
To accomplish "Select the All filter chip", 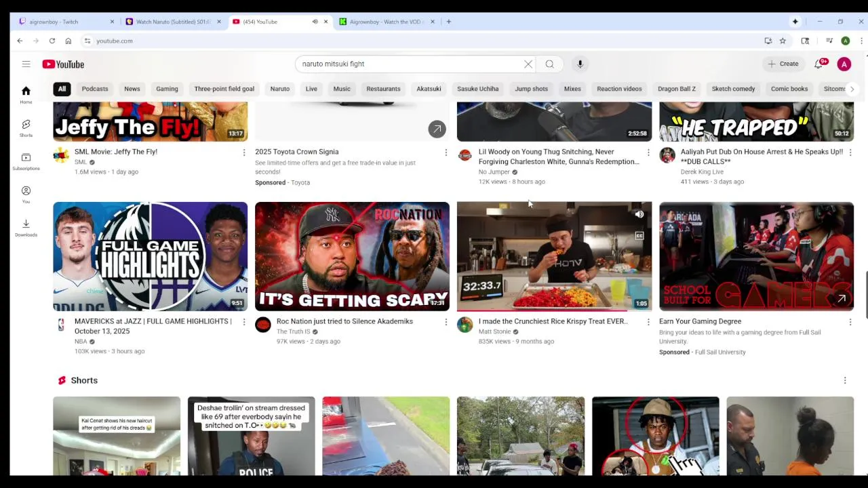I will click(62, 89).
